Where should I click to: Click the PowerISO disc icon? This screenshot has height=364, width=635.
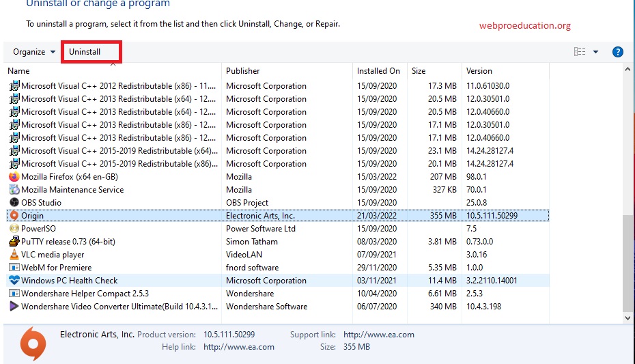tap(14, 228)
